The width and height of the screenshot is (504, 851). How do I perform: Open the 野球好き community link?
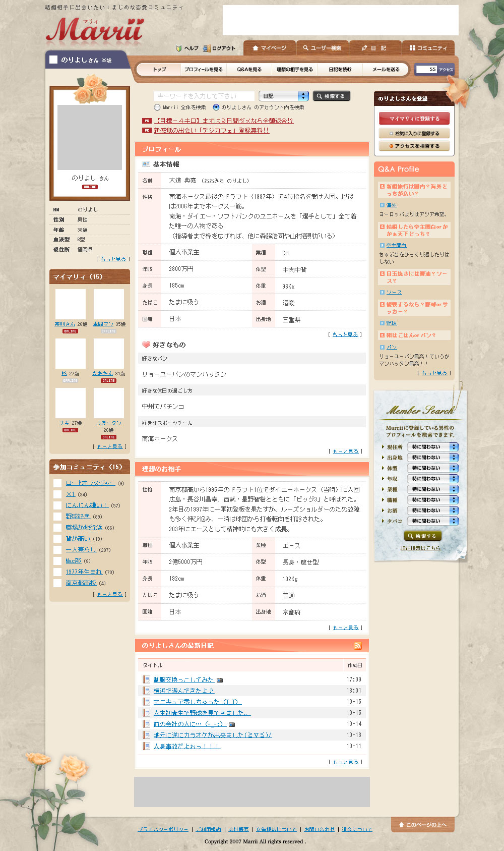coord(78,517)
